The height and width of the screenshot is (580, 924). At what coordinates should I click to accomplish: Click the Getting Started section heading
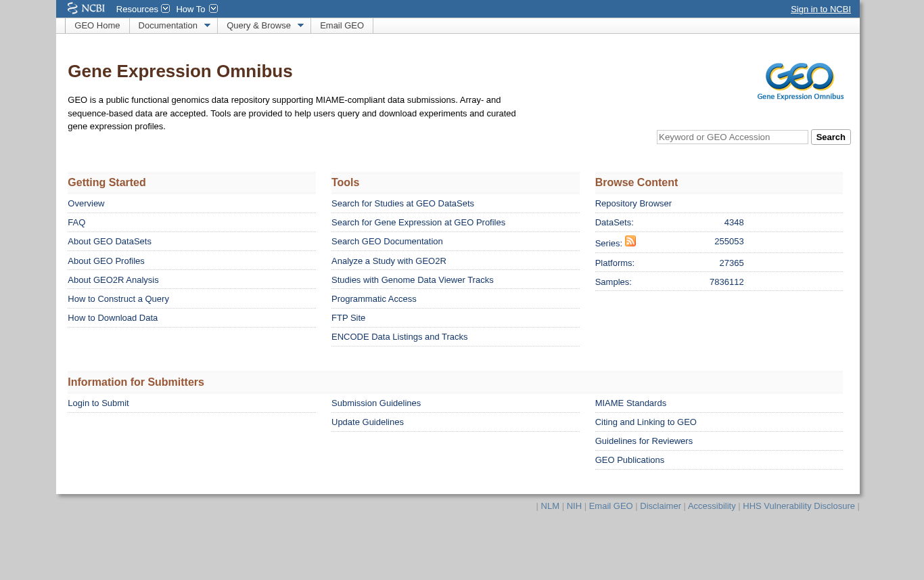click(x=107, y=183)
